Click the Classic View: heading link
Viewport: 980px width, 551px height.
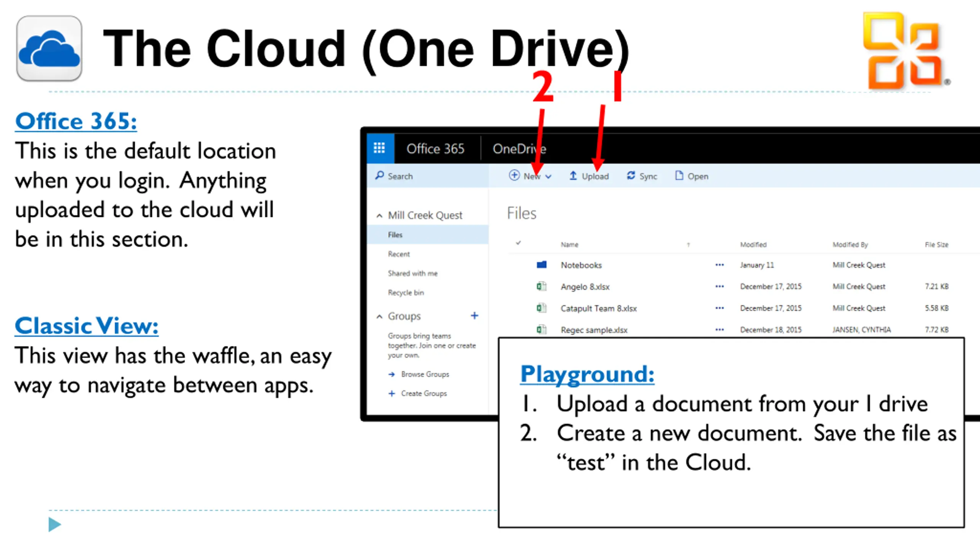pos(87,326)
